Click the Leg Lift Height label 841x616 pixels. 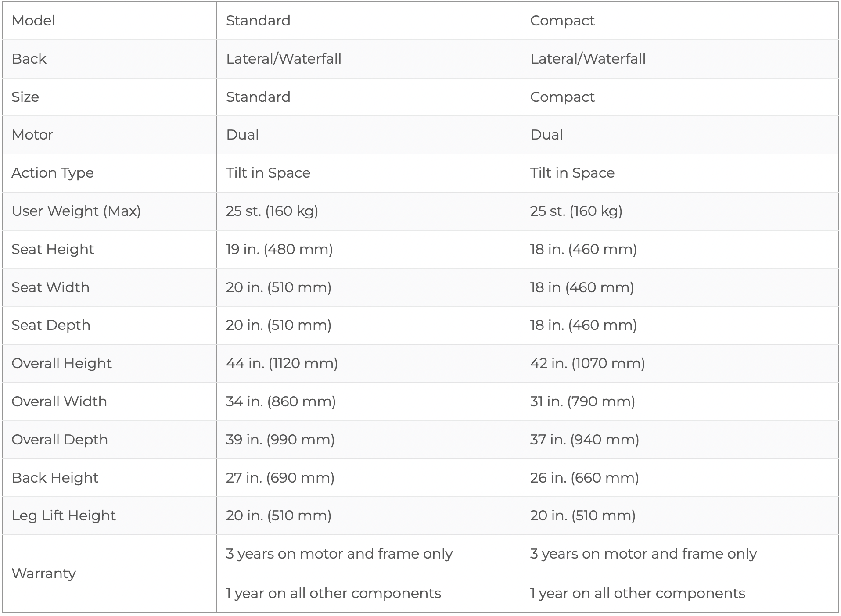click(x=64, y=516)
